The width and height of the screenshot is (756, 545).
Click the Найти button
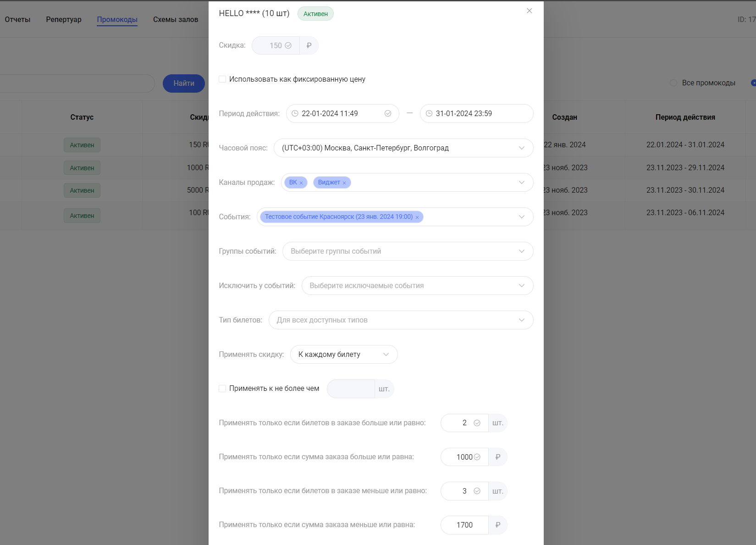[184, 83]
